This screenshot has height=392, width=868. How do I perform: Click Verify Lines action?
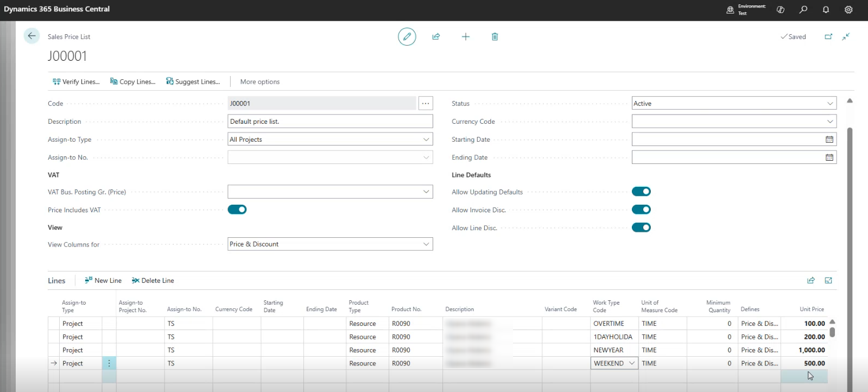pos(76,81)
